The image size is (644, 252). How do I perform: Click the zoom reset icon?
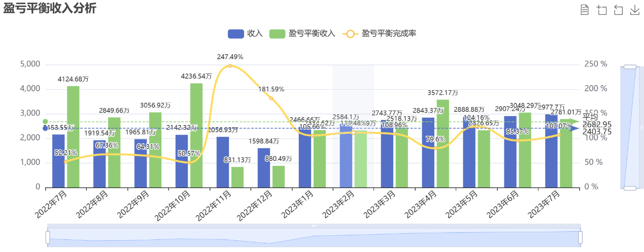point(618,10)
